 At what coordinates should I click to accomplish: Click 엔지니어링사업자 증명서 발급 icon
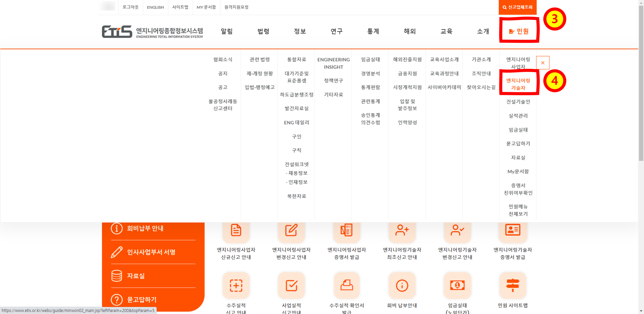click(x=346, y=230)
